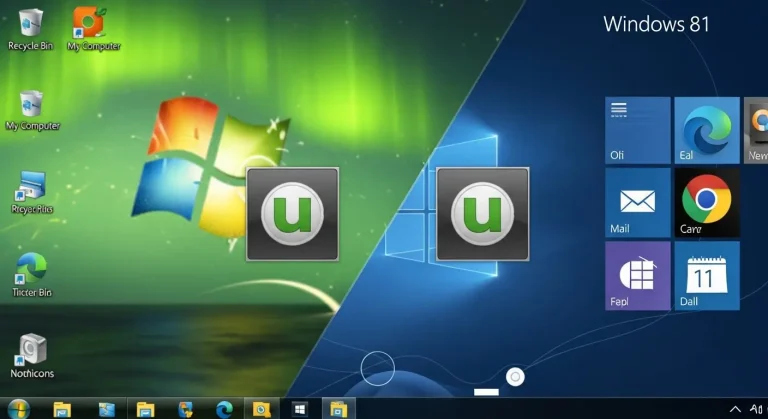Open the purple Fepl tile
The image size is (768, 419).
638,276
